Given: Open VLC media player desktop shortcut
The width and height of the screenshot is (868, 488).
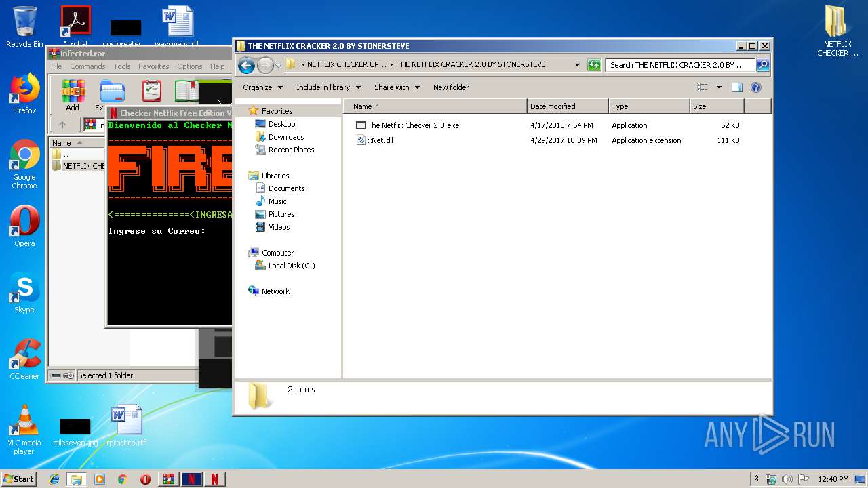Looking at the screenshot, I should pyautogui.click(x=24, y=430).
